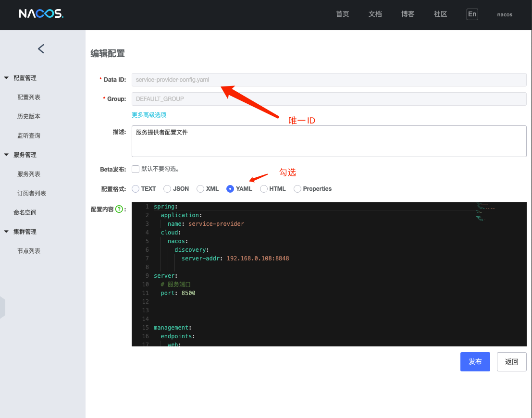Click the sidebar edge collapse handle

pos(2,307)
